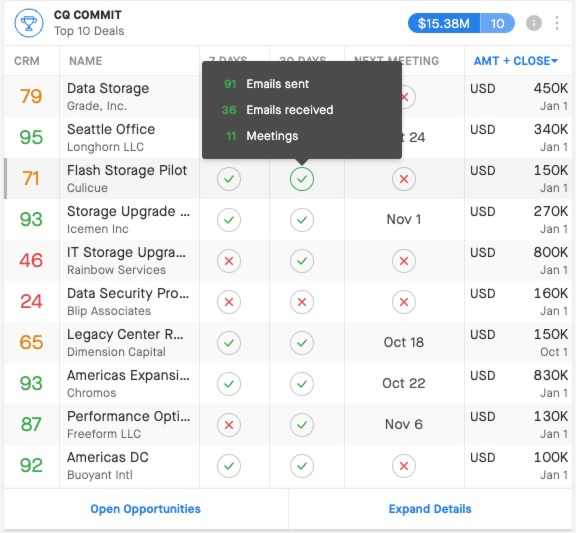Click the 7-day check icon for Flash Storage Pilot
The image size is (576, 533).
click(x=229, y=179)
